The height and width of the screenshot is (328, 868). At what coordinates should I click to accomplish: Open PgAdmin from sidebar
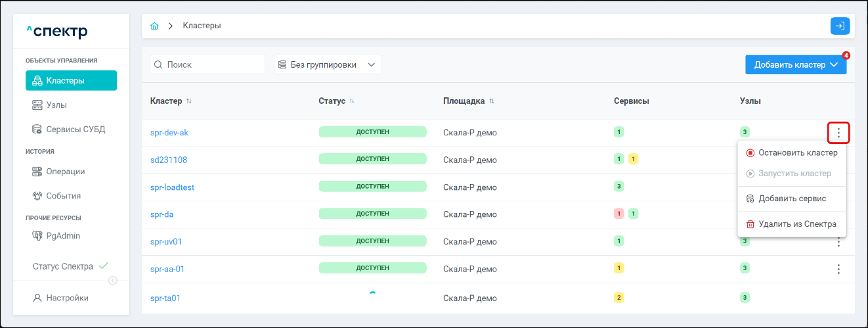coord(63,236)
